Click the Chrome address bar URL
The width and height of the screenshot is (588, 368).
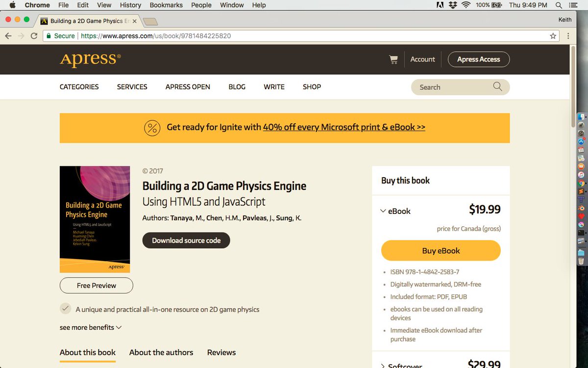[156, 36]
